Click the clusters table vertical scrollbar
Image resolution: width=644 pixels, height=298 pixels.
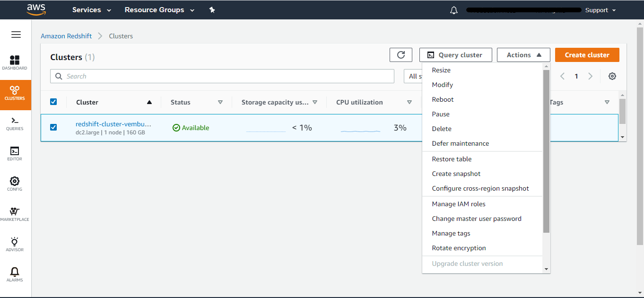click(623, 111)
